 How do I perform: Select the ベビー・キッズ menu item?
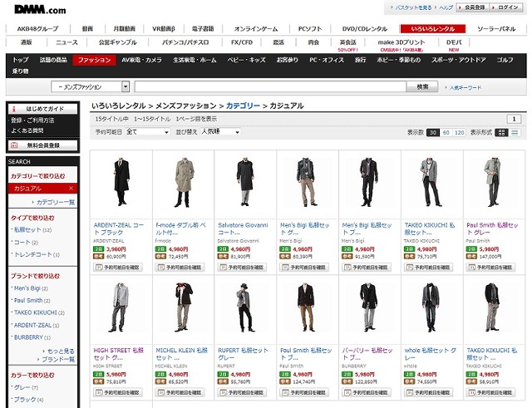(246, 60)
